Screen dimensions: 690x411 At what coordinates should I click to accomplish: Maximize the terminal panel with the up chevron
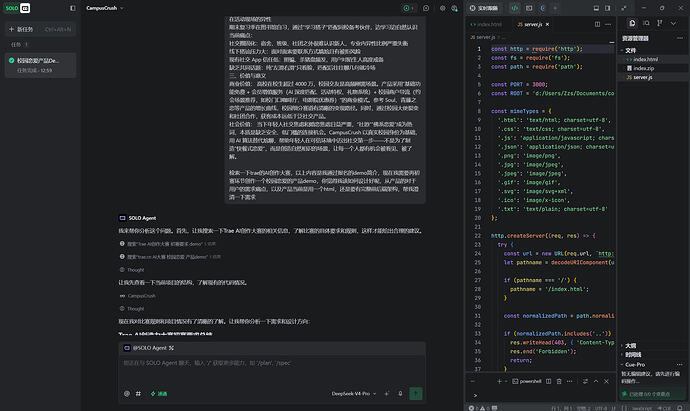point(596,382)
